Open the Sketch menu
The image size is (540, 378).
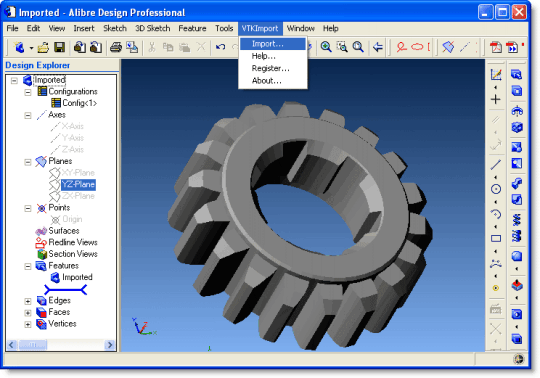[x=115, y=28]
